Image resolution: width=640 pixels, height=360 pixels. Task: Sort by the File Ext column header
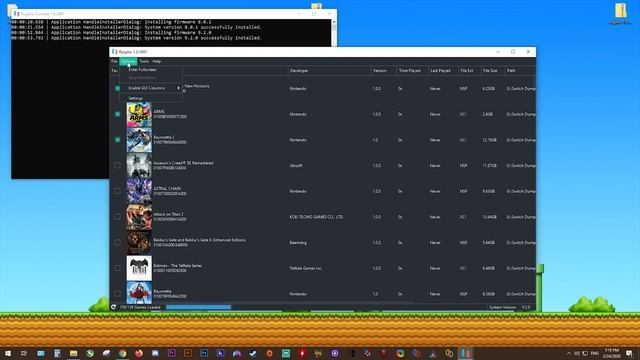point(469,71)
